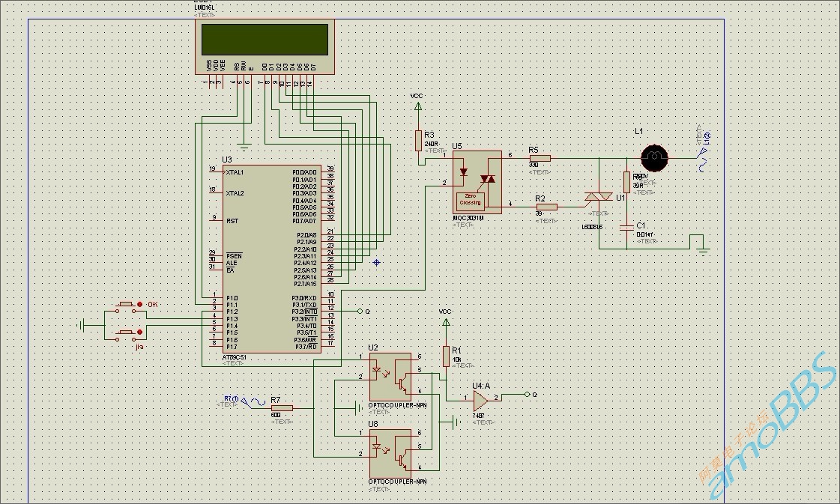Click the PSEN pin label on U3
This screenshot has width=840, height=504.
point(234,256)
